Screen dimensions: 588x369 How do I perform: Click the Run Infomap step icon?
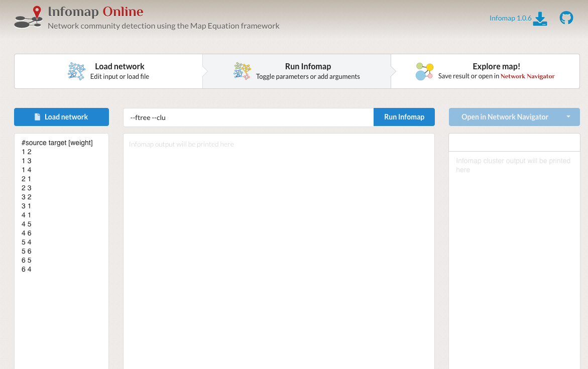click(x=242, y=71)
